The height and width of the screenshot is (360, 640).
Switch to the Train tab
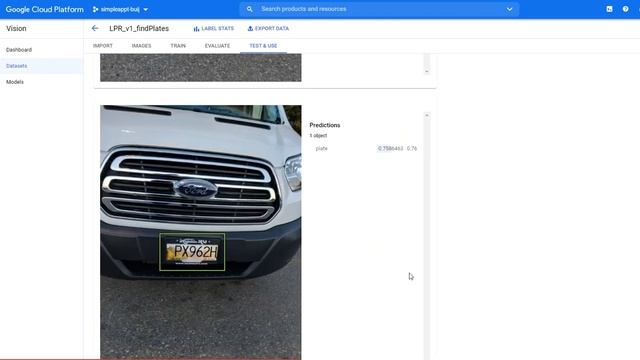(178, 46)
